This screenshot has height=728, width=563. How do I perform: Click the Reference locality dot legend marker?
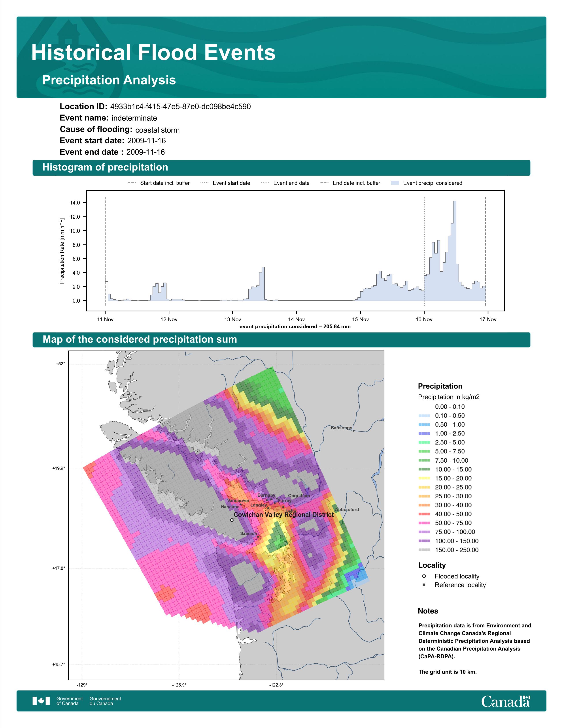click(424, 585)
